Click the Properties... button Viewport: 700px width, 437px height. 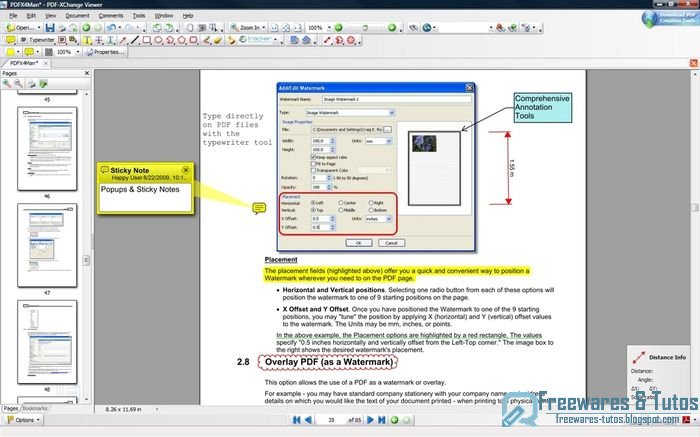click(106, 52)
